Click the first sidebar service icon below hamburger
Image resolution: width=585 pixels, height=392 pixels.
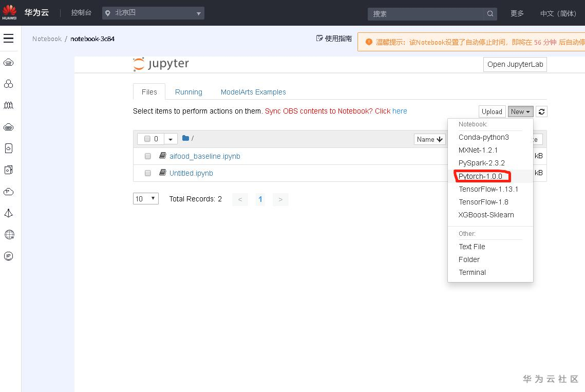click(9, 62)
